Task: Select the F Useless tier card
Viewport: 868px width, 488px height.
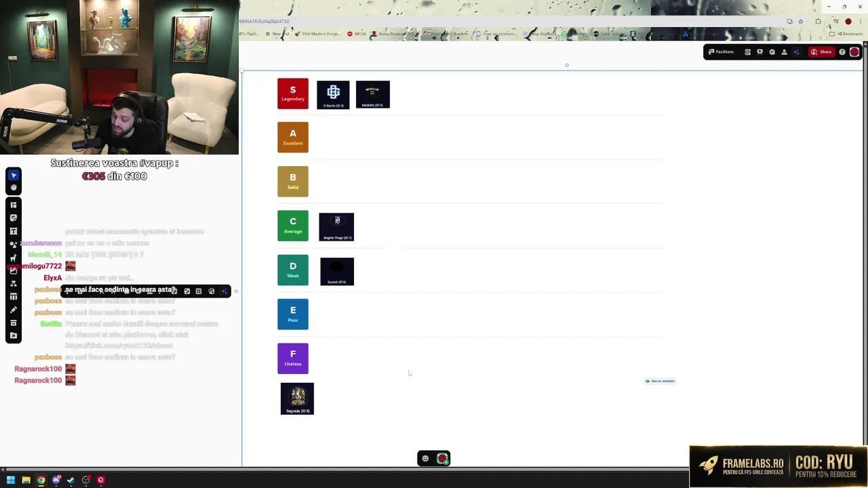Action: [293, 359]
